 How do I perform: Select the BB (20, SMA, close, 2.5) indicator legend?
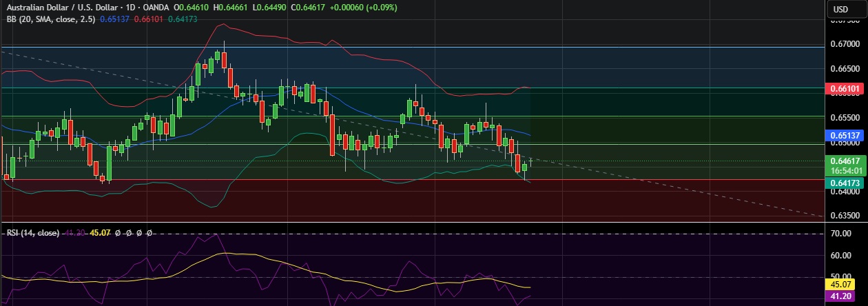pos(51,19)
